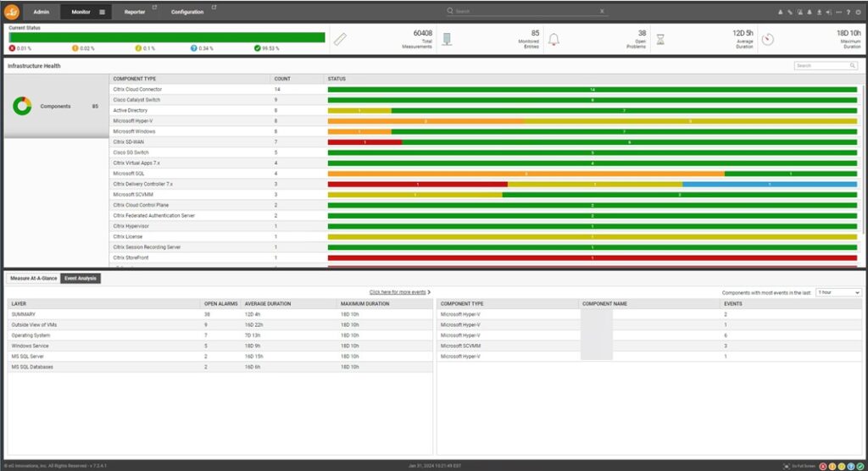This screenshot has height=471, width=868.
Task: Click Citrix Federated Authentication Server row
Action: click(x=486, y=216)
